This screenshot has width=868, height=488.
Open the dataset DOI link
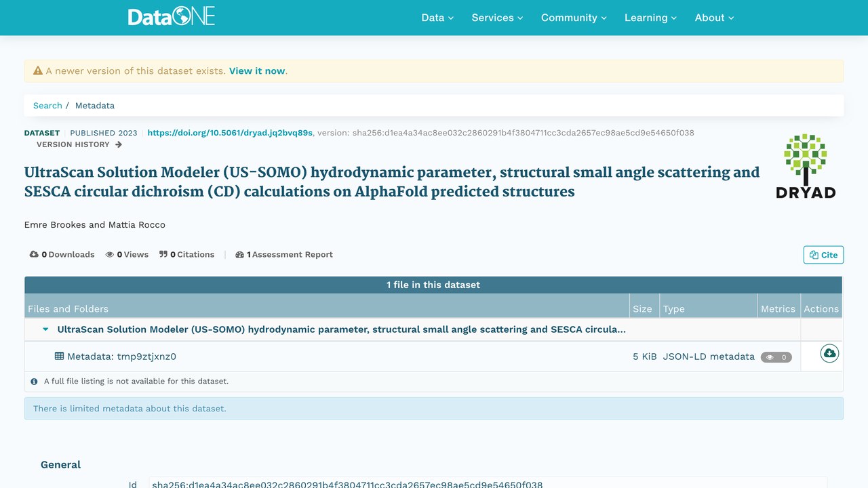click(x=230, y=133)
